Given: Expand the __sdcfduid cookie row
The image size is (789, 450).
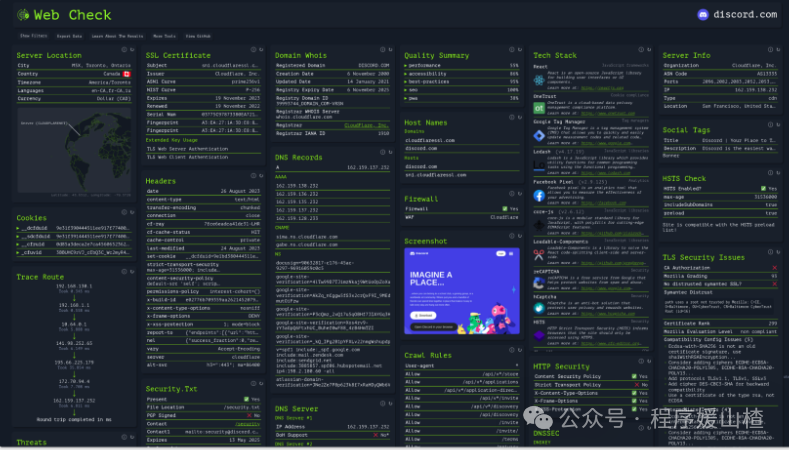Looking at the screenshot, I should 73,236.
